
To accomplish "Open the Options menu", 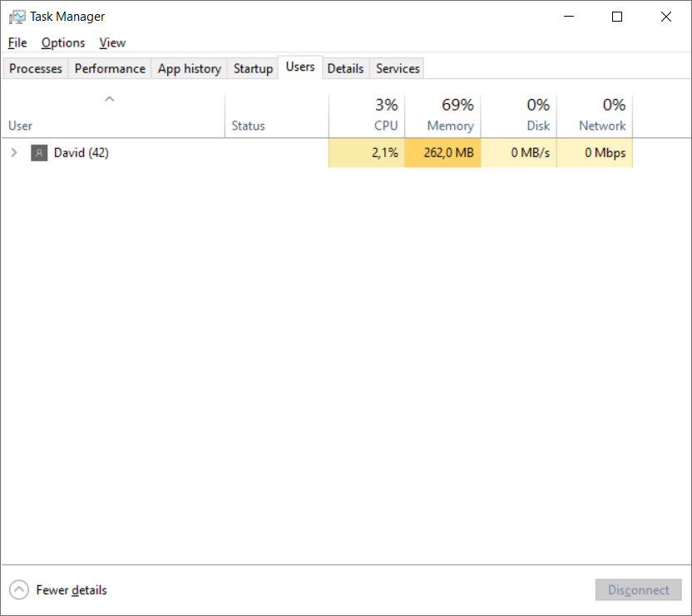I will pos(63,42).
